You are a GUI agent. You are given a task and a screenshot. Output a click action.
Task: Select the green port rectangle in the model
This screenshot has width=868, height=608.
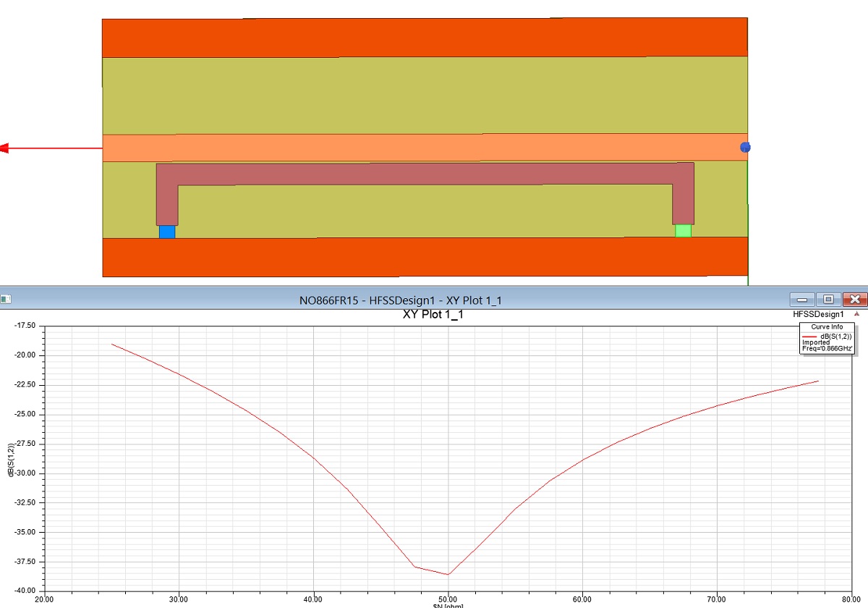pyautogui.click(x=683, y=231)
